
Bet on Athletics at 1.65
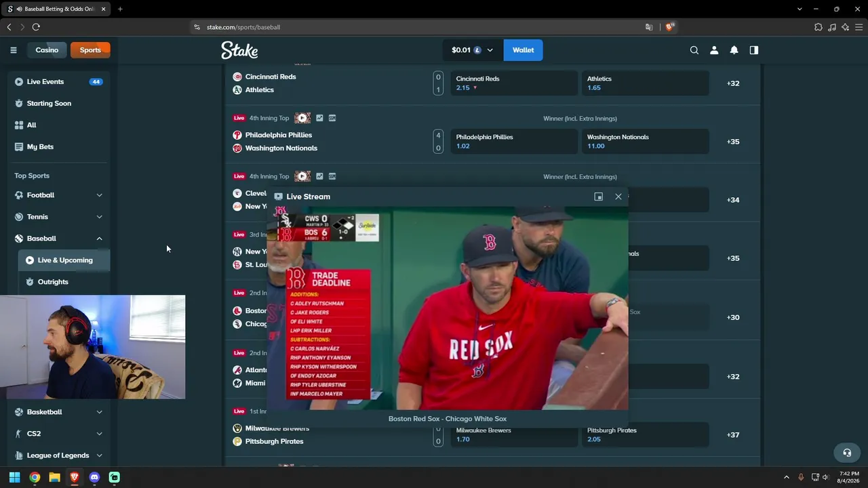point(646,83)
